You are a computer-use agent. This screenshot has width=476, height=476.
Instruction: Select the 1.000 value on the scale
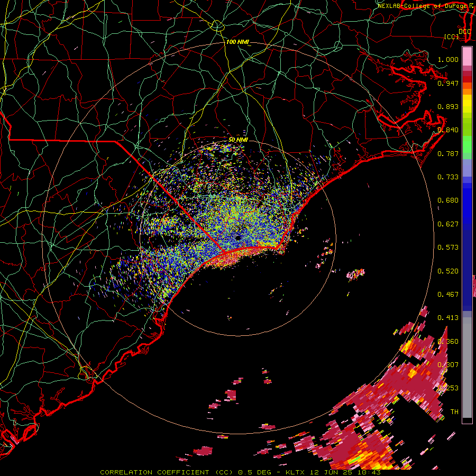pyautogui.click(x=448, y=59)
